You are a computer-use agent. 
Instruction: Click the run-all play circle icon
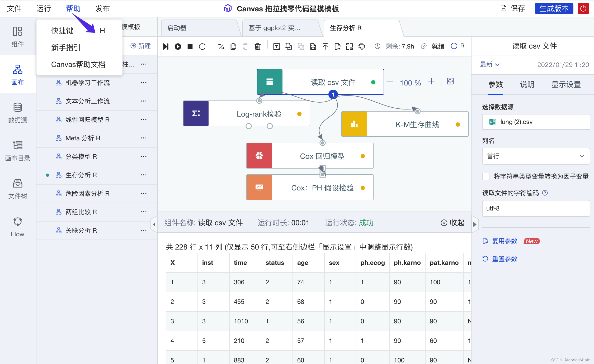click(178, 47)
